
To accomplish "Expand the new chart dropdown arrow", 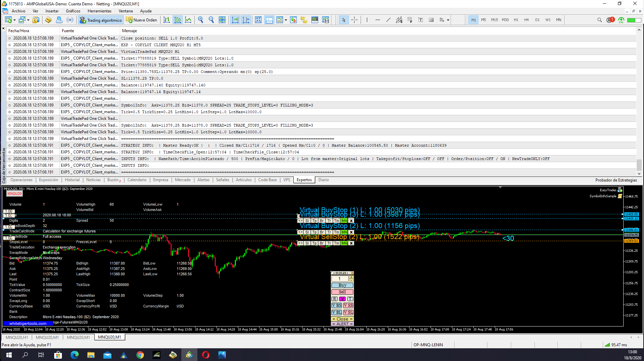I will 14,20.
